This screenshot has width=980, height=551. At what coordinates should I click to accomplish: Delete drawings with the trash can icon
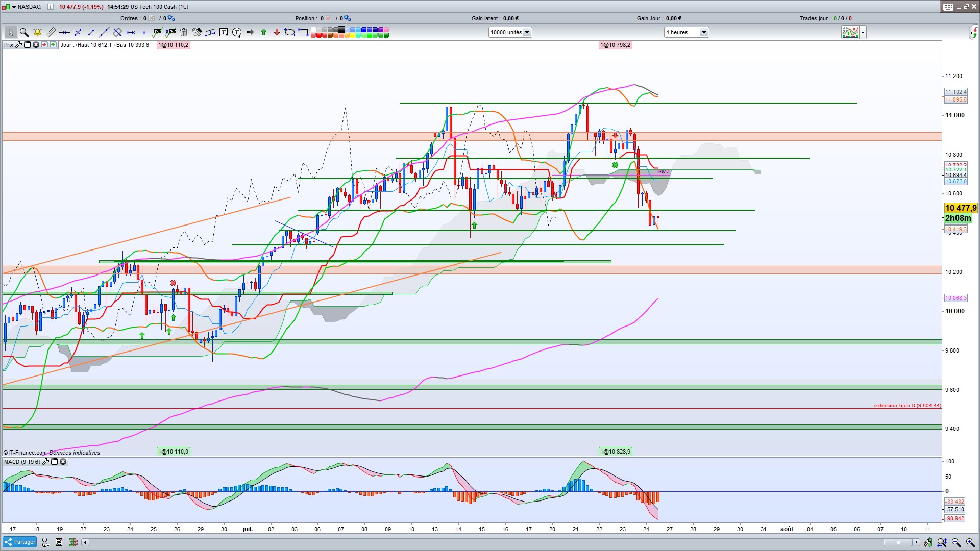point(184,32)
